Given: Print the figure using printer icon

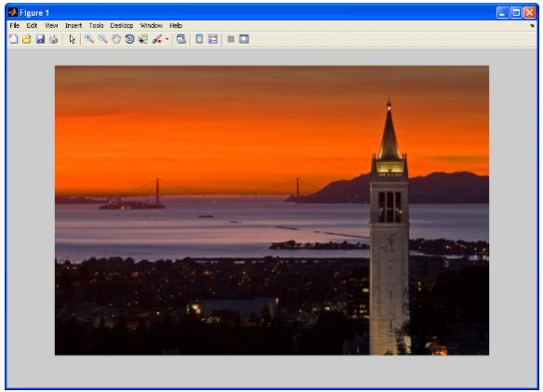Looking at the screenshot, I should (53, 39).
